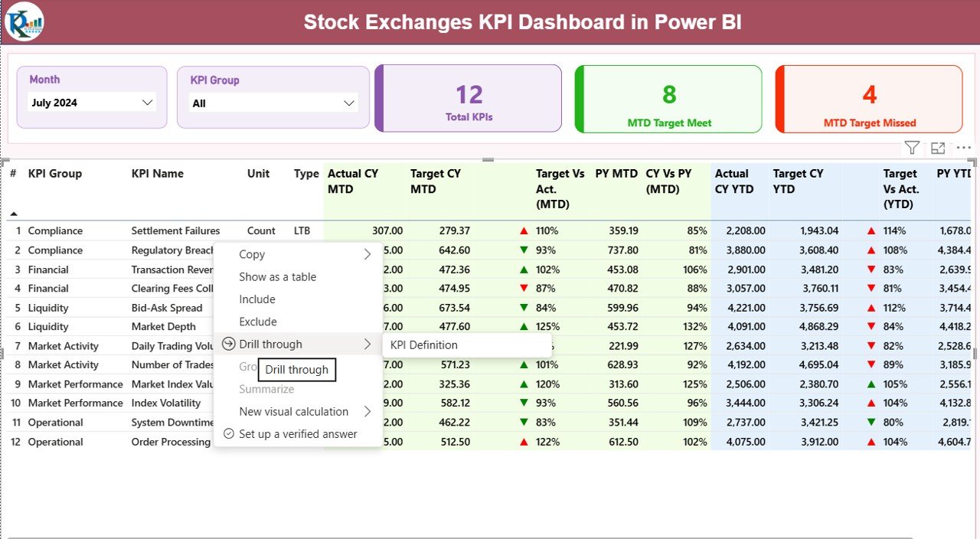Click the more options ellipsis icon

pos(963,147)
